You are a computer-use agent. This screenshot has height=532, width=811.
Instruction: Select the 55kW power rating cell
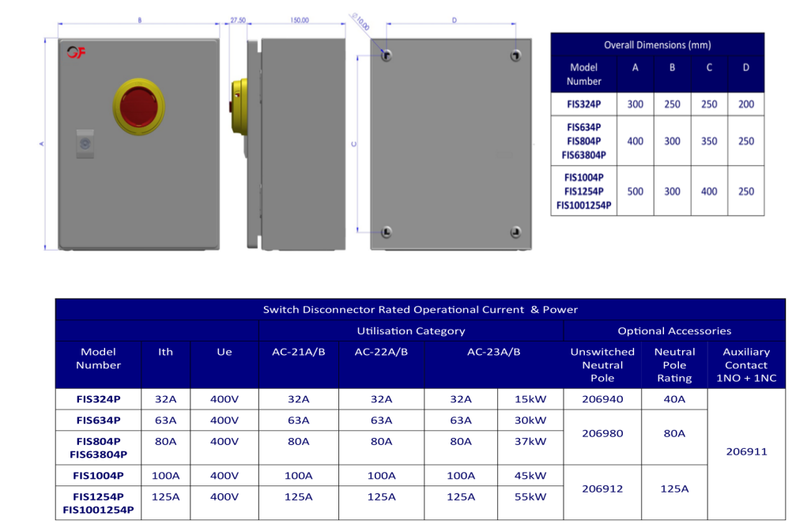[530, 496]
